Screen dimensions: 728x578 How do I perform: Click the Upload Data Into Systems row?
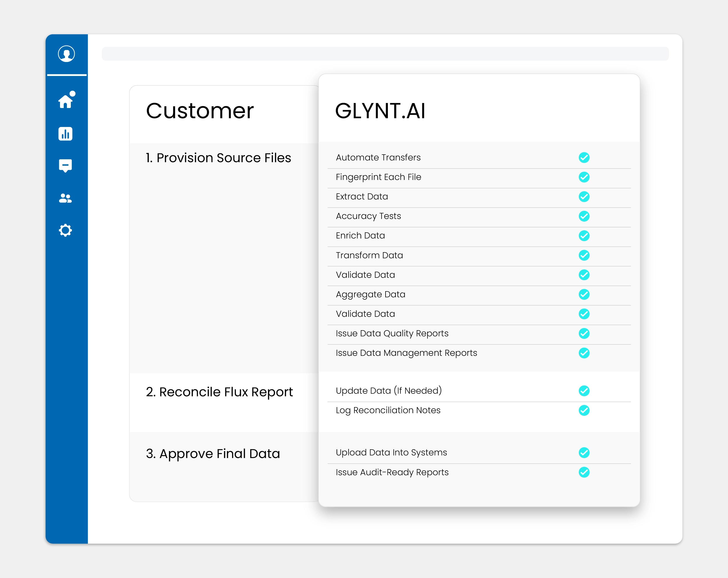click(391, 452)
